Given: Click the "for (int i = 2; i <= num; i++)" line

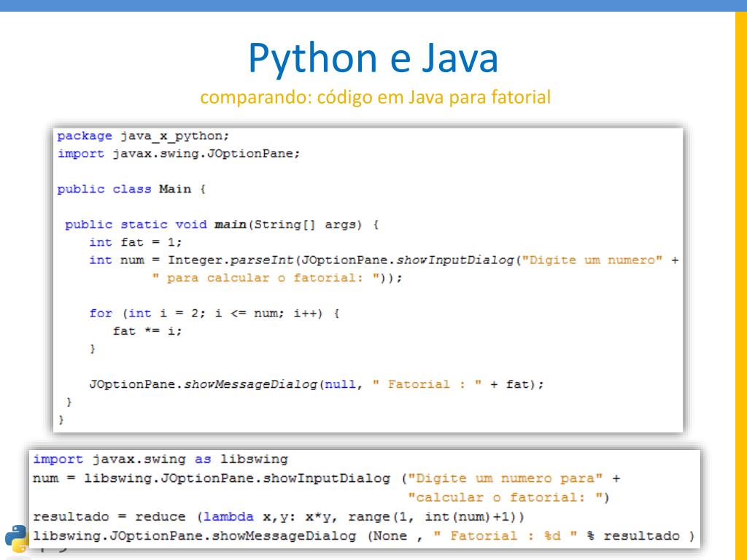Looking at the screenshot, I should pyautogui.click(x=214, y=314).
